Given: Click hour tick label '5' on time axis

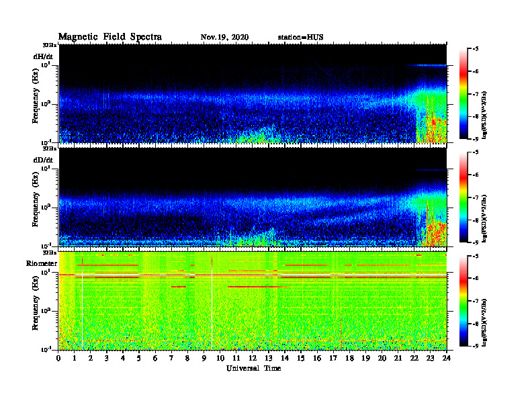Looking at the screenshot, I should point(139,359).
